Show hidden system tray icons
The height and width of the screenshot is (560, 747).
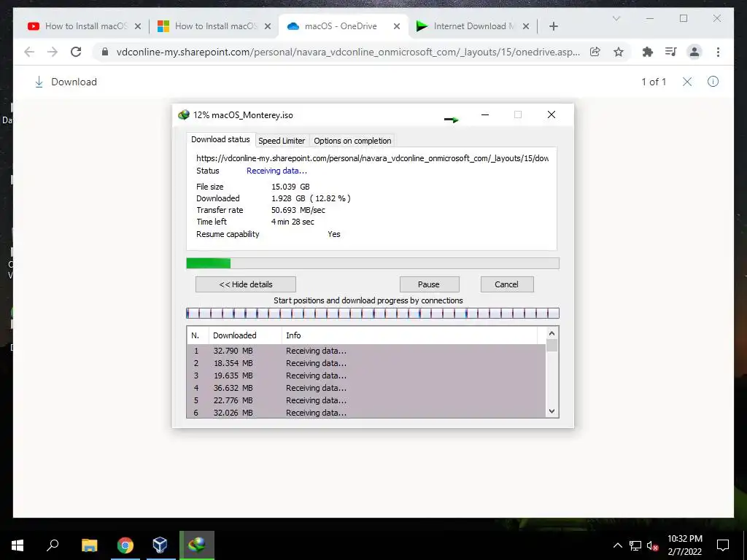(x=617, y=545)
